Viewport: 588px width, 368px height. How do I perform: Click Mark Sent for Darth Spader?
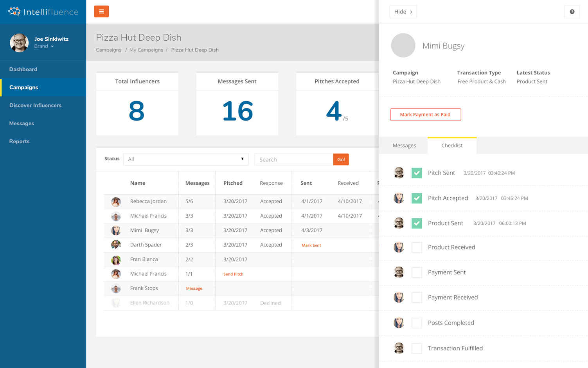(x=311, y=245)
